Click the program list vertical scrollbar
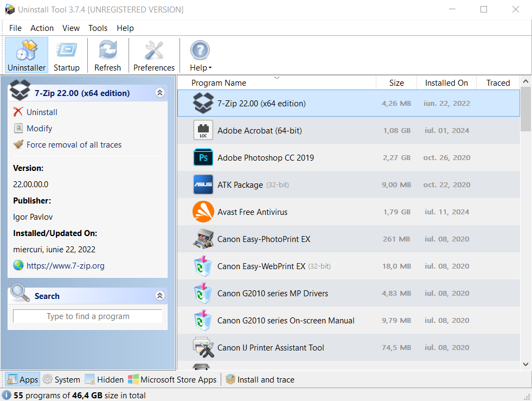Viewport: 532px width, 401px height. pyautogui.click(x=525, y=217)
